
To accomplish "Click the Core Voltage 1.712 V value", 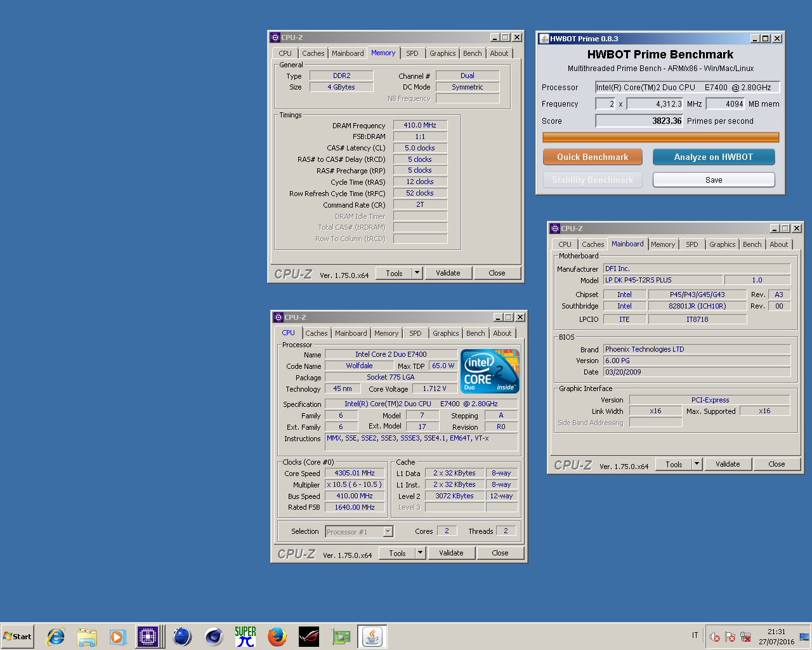I will [435, 388].
